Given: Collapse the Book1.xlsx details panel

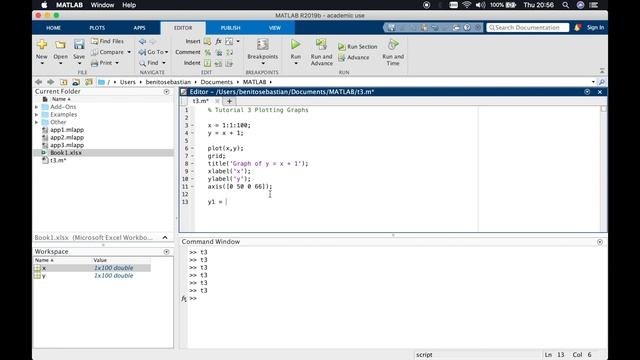Looking at the screenshot, I should coord(165,238).
